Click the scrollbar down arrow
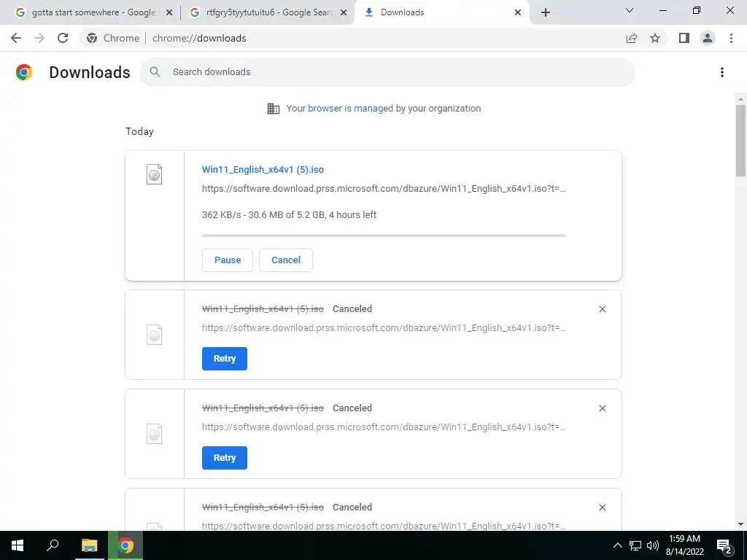Image resolution: width=747 pixels, height=560 pixels. click(740, 525)
